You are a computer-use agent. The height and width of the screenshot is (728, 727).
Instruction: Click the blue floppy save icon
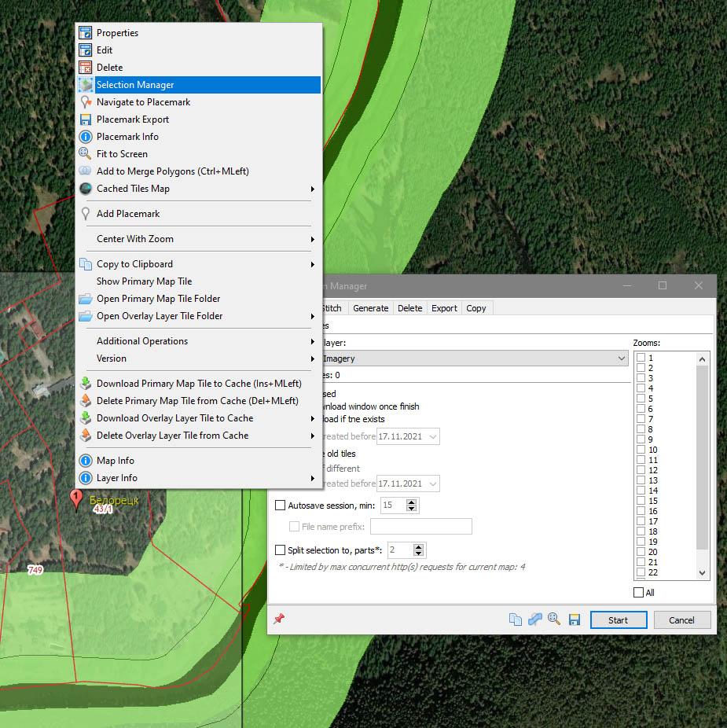pyautogui.click(x=575, y=620)
